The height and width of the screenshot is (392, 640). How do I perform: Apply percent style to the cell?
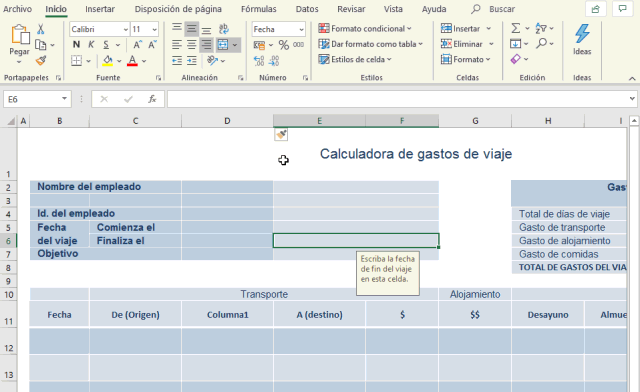(x=284, y=45)
